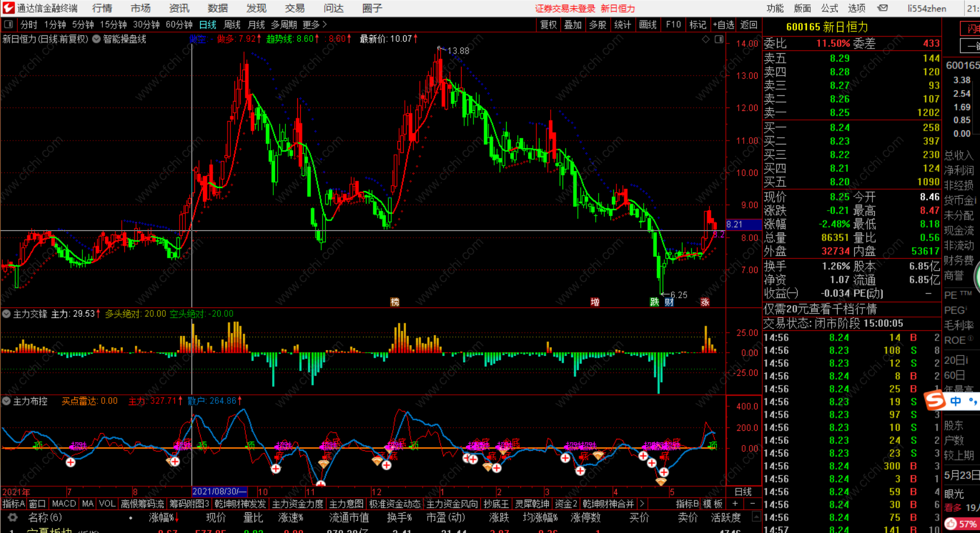Image resolution: width=980 pixels, height=533 pixels.
Task: Click the diamond marker icon above chart
Action: 706,39
